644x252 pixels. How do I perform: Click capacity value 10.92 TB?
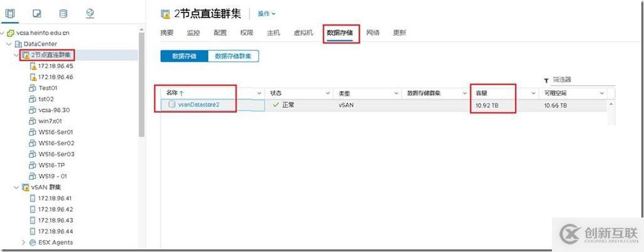[487, 105]
